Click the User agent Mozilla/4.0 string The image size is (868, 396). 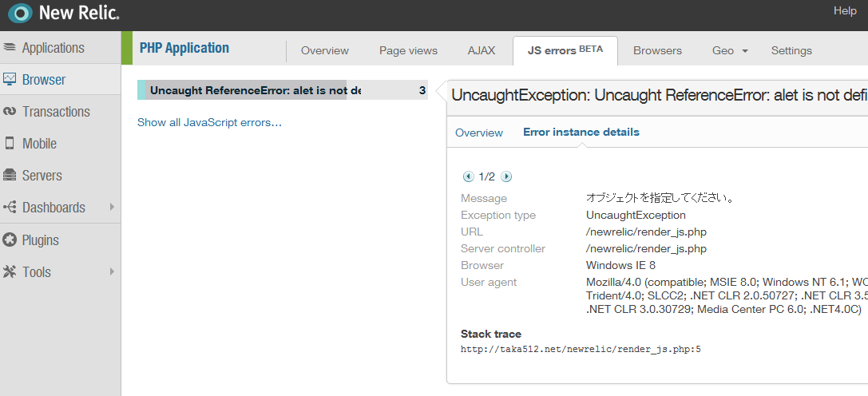click(x=727, y=295)
